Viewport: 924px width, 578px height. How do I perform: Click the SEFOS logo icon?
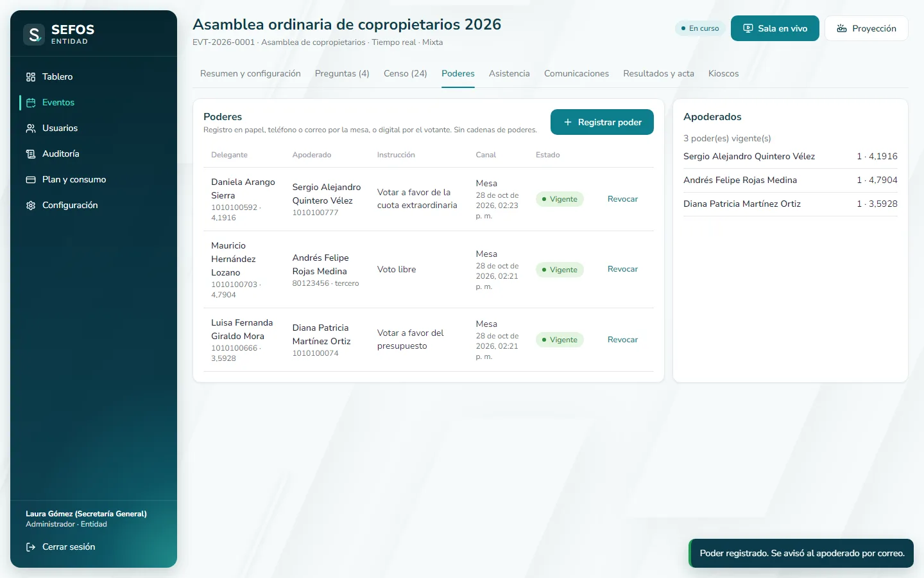click(x=34, y=34)
